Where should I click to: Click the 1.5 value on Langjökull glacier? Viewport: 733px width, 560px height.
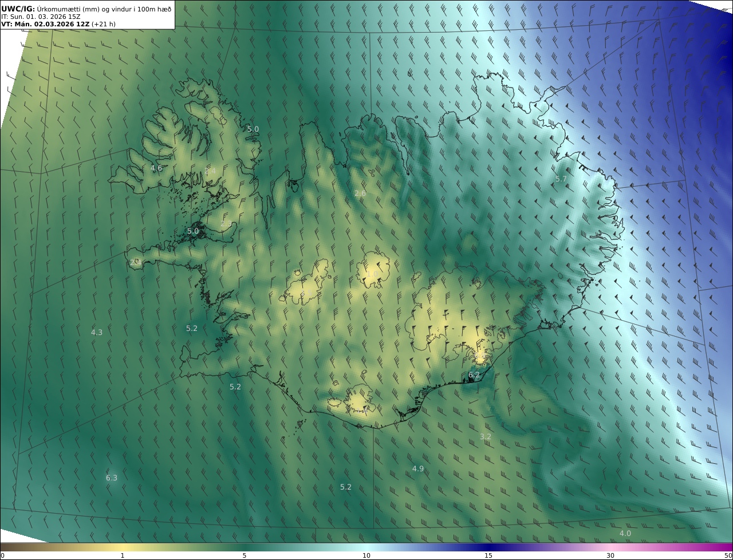point(307,293)
